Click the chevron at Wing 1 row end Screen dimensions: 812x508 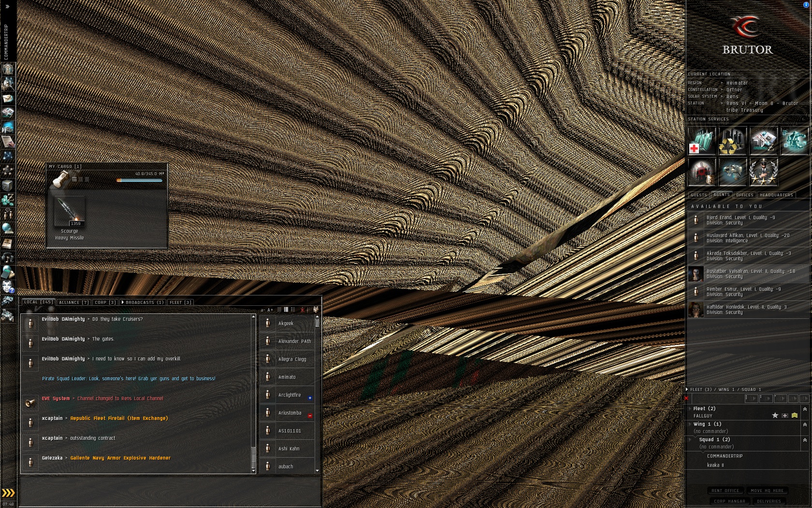(805, 425)
